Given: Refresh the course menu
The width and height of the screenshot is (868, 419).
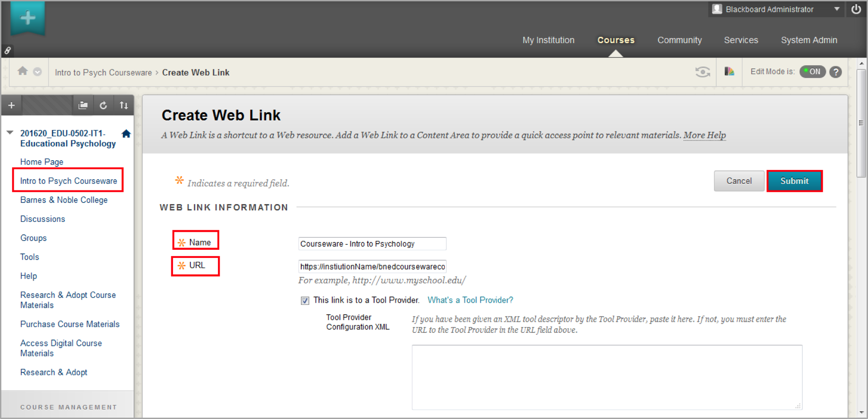Looking at the screenshot, I should pos(103,105).
